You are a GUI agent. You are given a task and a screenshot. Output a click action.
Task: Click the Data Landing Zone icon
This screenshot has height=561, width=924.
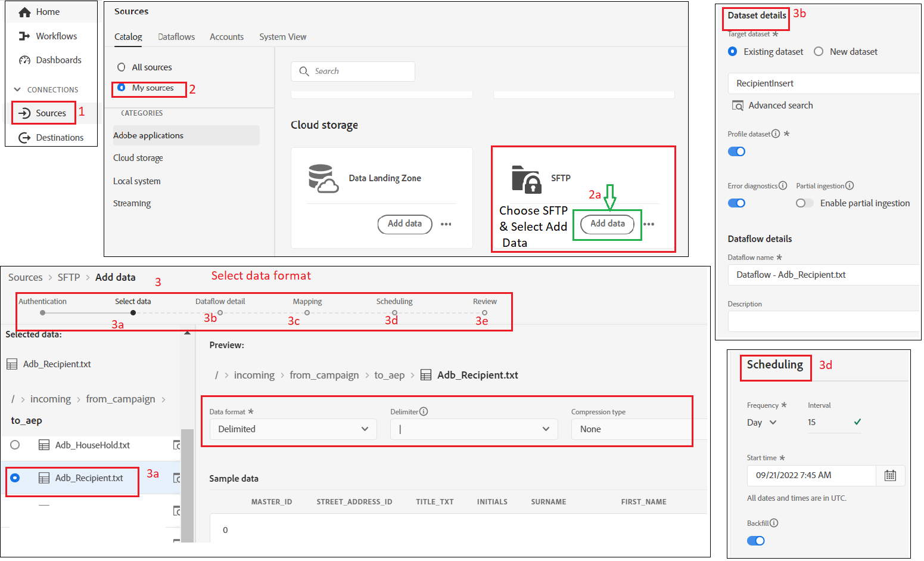[322, 177]
